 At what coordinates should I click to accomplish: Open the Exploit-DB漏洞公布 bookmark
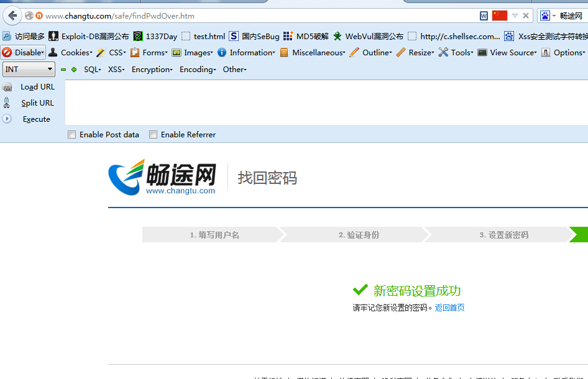coord(89,37)
